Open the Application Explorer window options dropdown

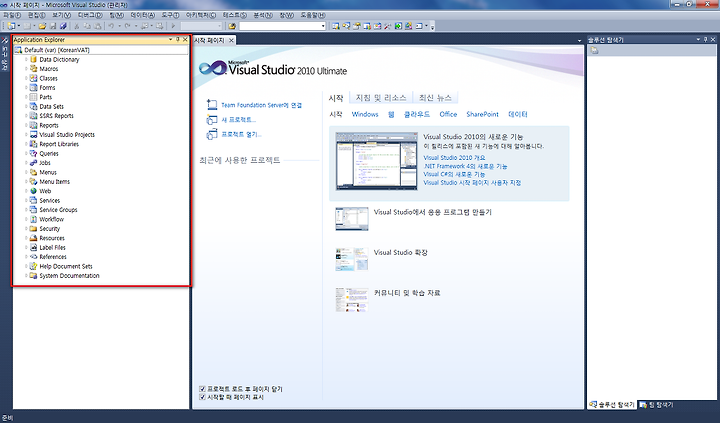pyautogui.click(x=171, y=39)
